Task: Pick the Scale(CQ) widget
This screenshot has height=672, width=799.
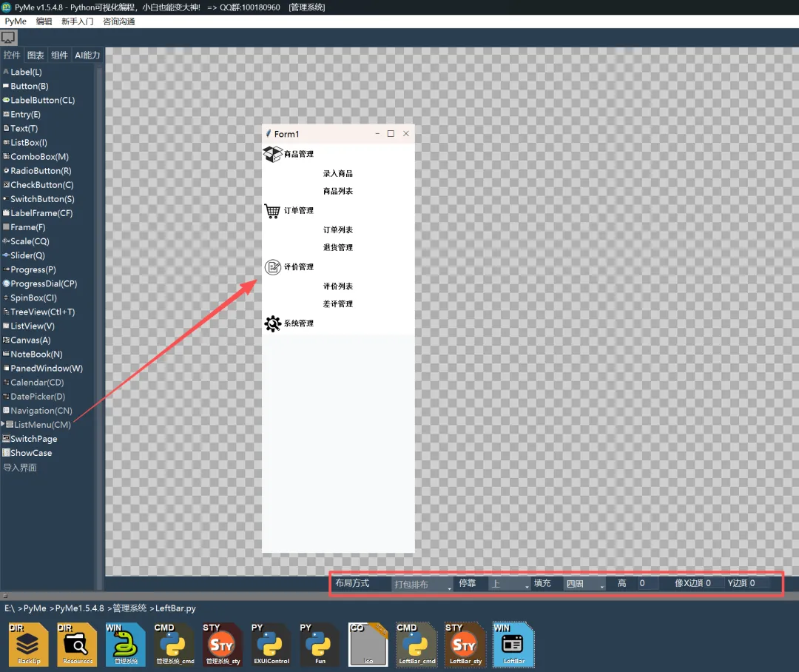Action: (26, 241)
